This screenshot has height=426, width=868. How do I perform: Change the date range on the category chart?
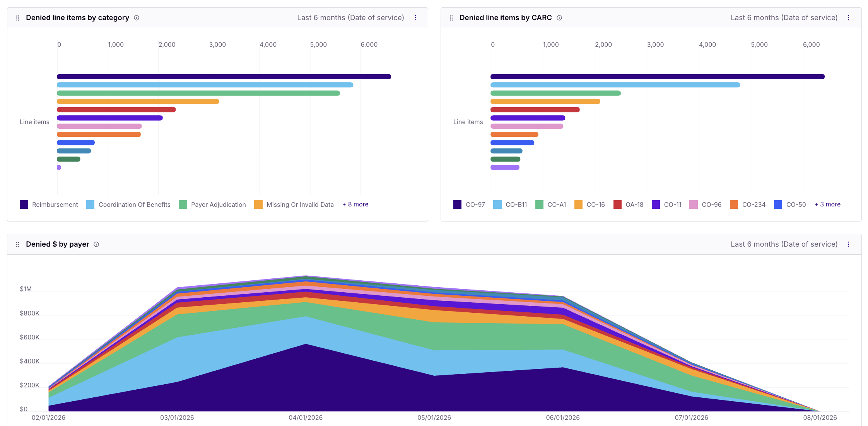click(x=350, y=18)
